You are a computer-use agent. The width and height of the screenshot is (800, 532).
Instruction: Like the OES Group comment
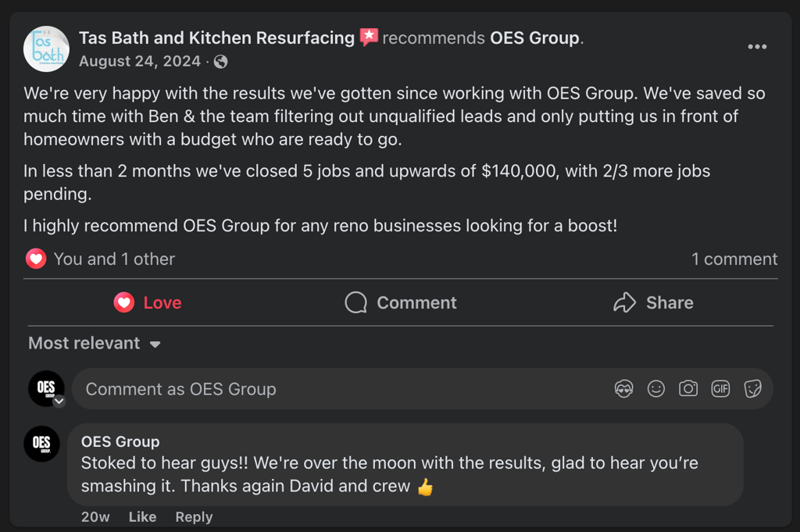(142, 517)
